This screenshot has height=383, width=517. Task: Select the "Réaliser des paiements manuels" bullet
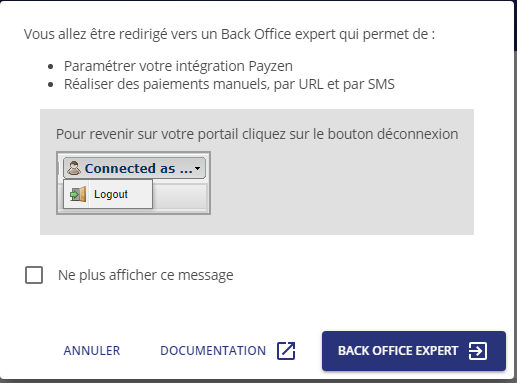(x=229, y=84)
